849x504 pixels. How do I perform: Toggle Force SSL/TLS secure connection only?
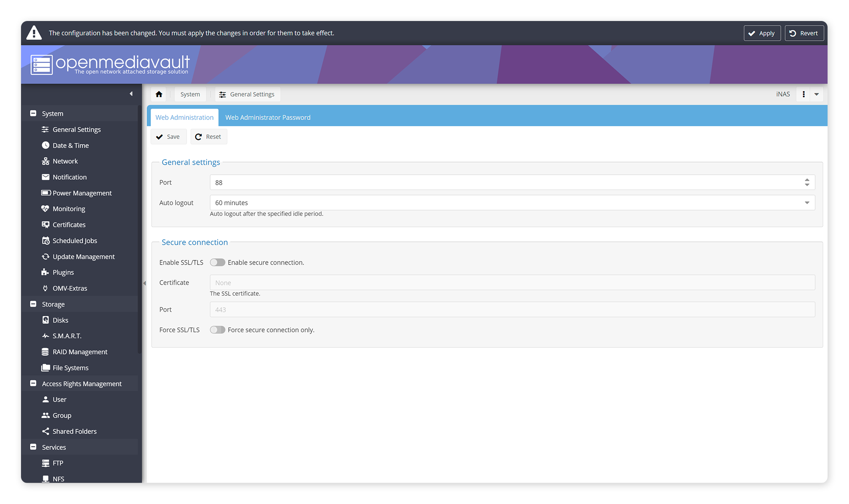click(x=217, y=330)
